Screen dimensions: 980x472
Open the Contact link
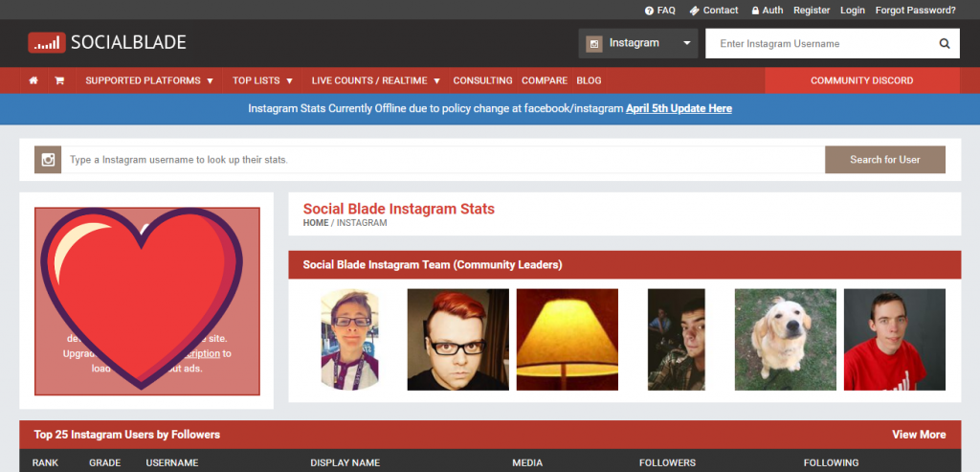714,10
